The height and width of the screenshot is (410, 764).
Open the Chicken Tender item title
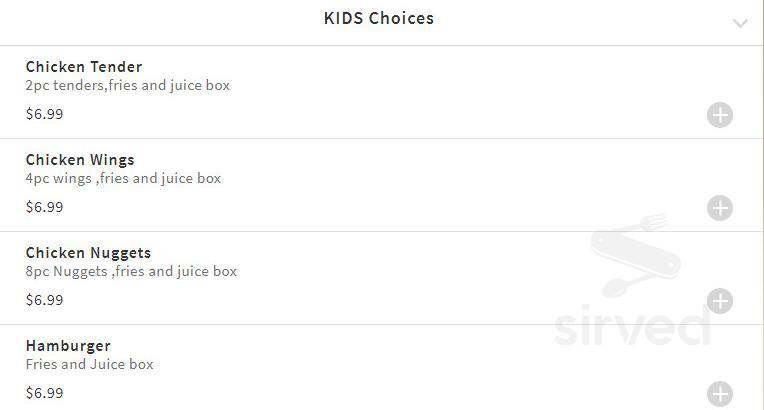coord(84,66)
